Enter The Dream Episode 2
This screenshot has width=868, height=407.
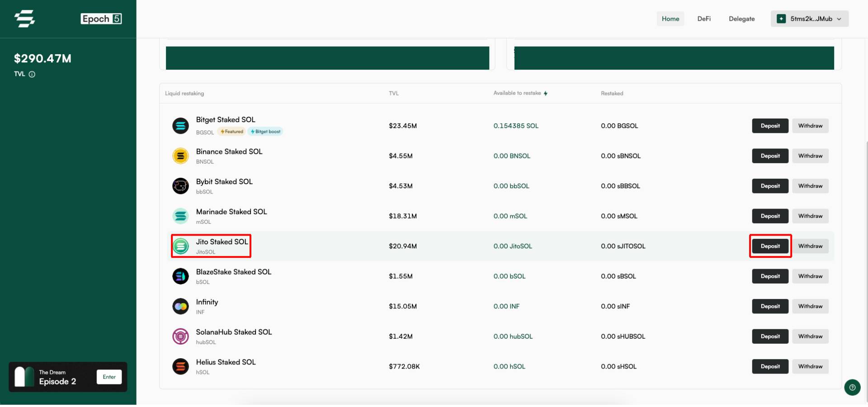[109, 377]
